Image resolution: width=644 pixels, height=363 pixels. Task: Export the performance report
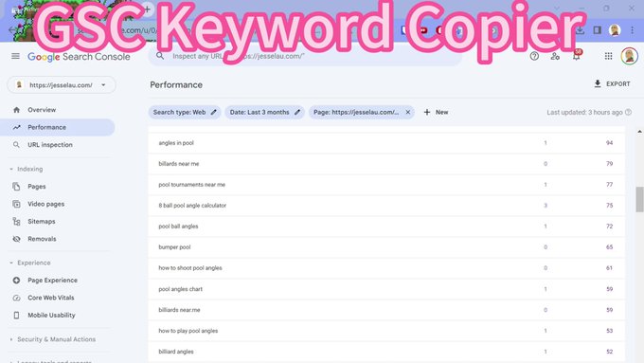click(x=612, y=83)
